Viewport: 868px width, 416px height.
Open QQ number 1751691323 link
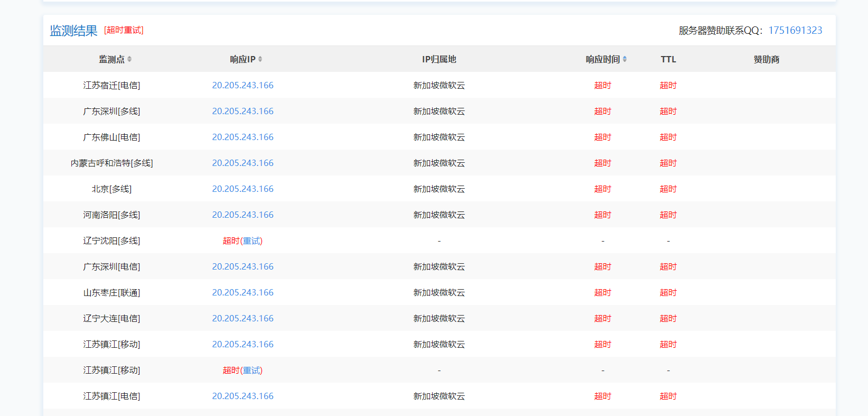coord(795,30)
